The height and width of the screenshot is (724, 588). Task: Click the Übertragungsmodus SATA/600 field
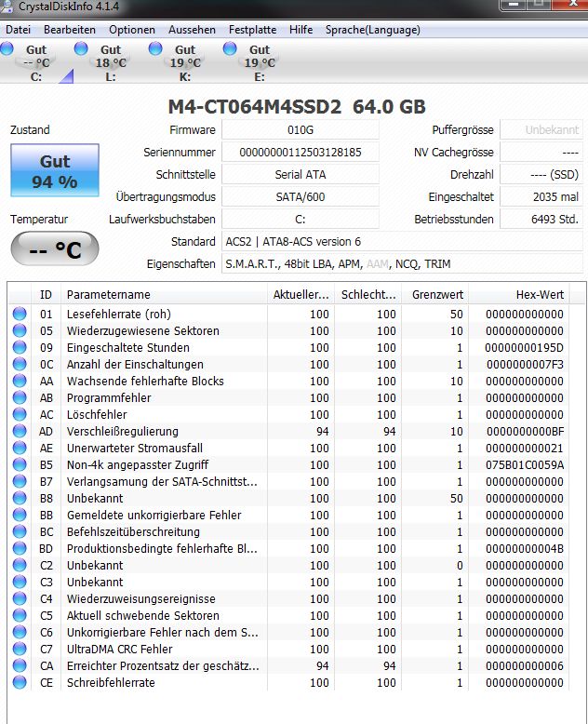301,196
